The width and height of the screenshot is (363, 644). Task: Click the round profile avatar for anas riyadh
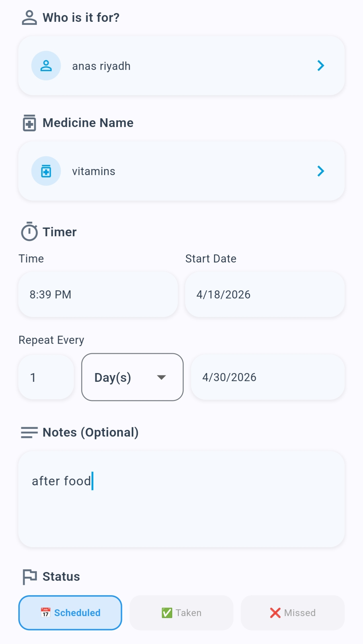tap(46, 66)
